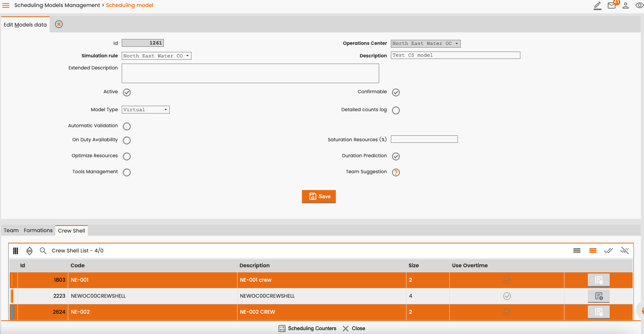Screen dimensions: 644x334
Task: Open the Simulation rule dropdown
Action: pyautogui.click(x=156, y=56)
